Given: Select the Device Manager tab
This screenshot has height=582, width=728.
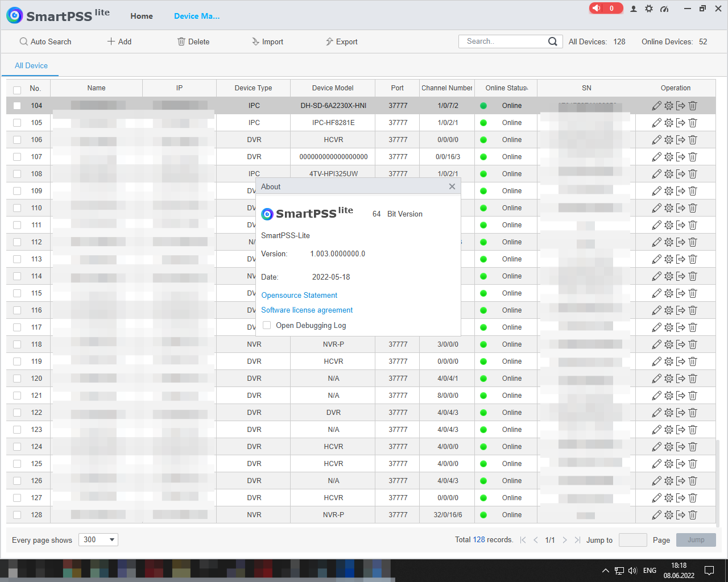Looking at the screenshot, I should (x=197, y=16).
